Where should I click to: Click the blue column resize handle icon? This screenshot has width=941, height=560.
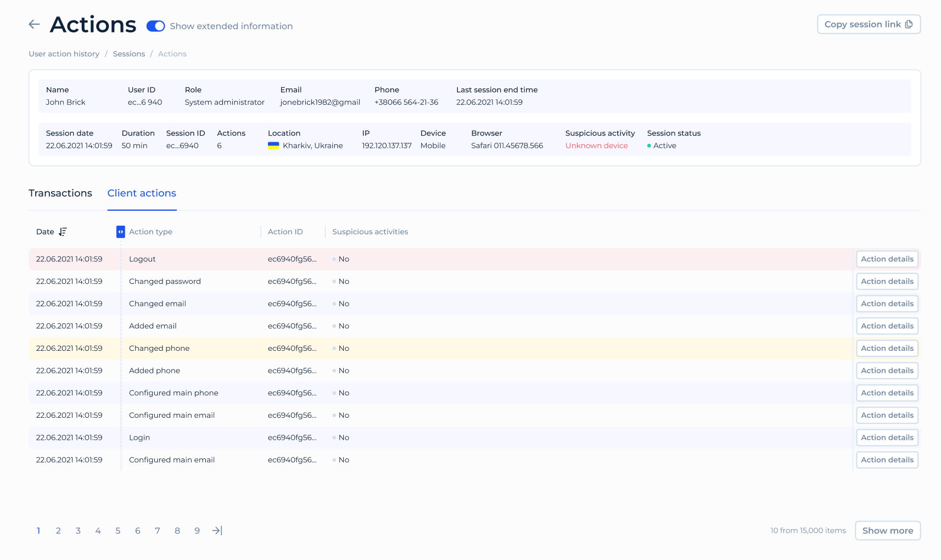click(121, 232)
